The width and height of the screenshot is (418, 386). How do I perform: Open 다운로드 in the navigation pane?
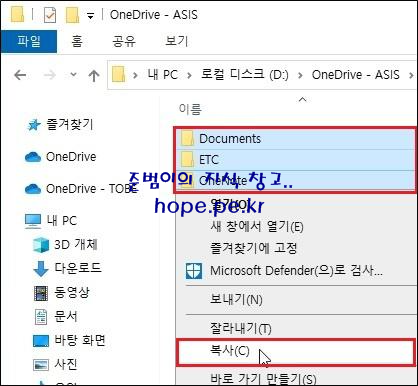[x=78, y=268]
